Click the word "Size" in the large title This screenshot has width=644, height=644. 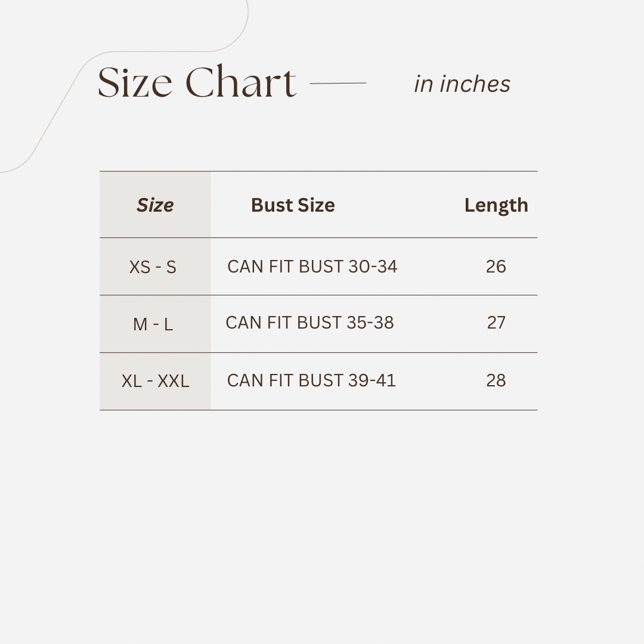point(135,82)
